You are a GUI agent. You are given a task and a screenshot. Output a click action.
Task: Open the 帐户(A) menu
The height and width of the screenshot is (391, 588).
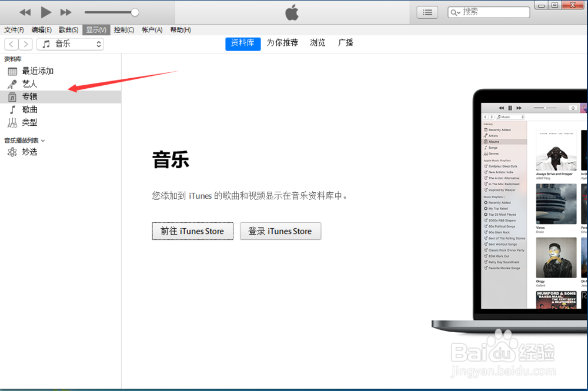tap(152, 30)
